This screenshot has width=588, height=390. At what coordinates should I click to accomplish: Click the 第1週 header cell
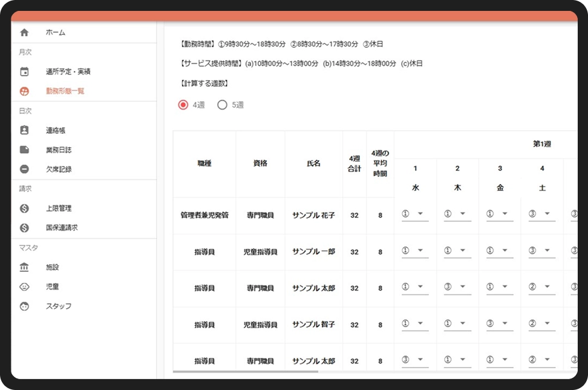pyautogui.click(x=542, y=144)
